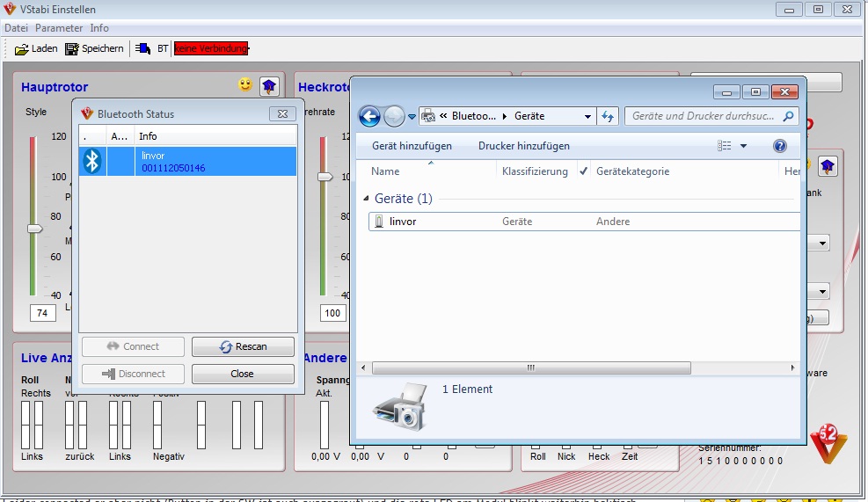Click the Back arrow in Geräte window
This screenshot has width=868, height=502.
pos(369,116)
